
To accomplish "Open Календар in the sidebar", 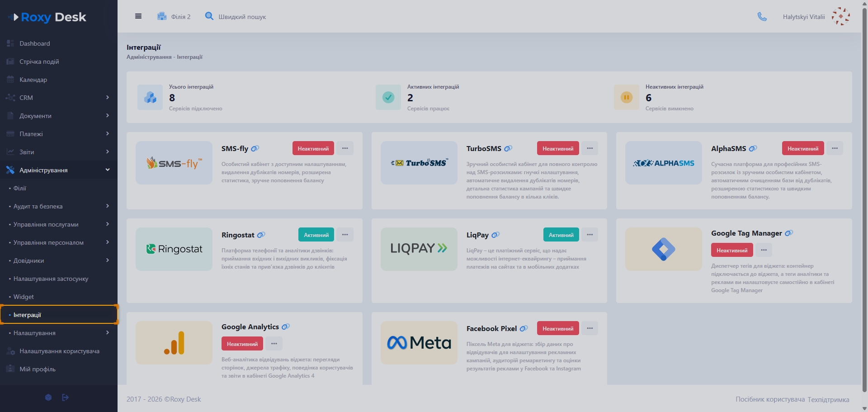I will [59, 80].
